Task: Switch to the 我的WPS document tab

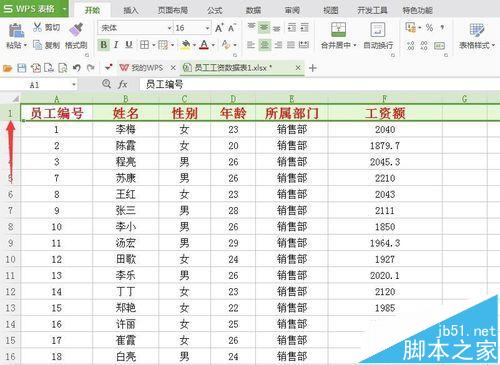Action: click(147, 68)
